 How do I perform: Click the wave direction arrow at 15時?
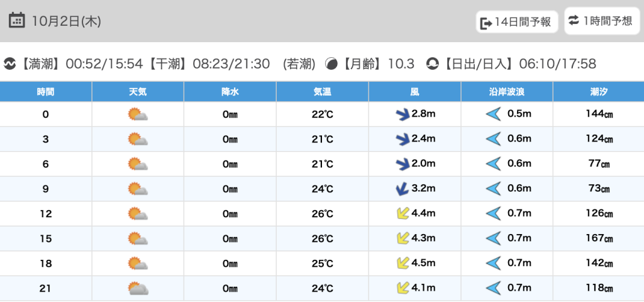click(x=493, y=238)
